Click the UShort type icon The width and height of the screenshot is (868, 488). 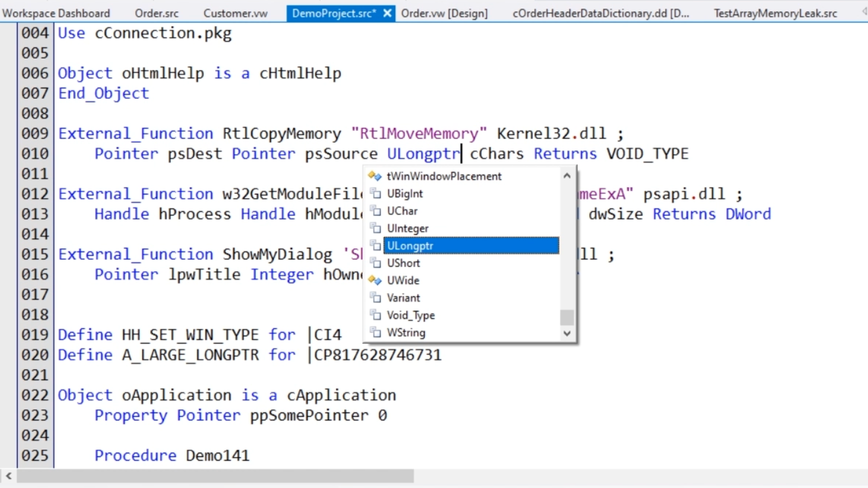(x=375, y=263)
